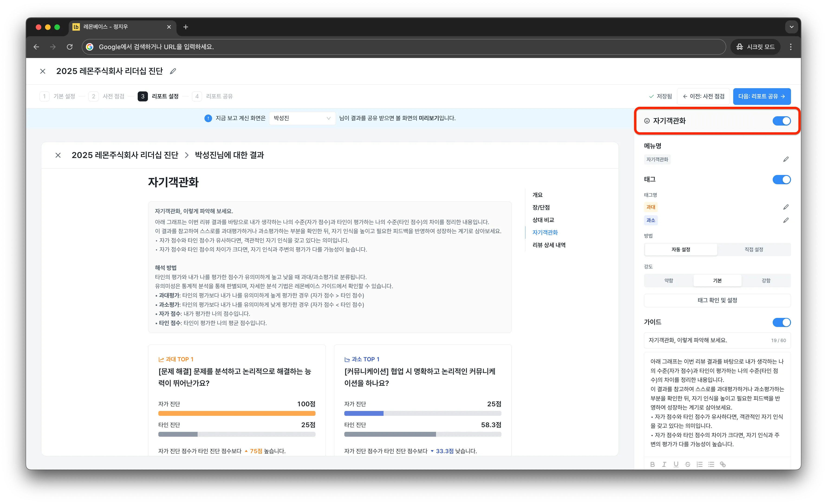Viewport: 827px width, 504px height.
Task: Apply underline formatting in the guide editor
Action: (676, 464)
